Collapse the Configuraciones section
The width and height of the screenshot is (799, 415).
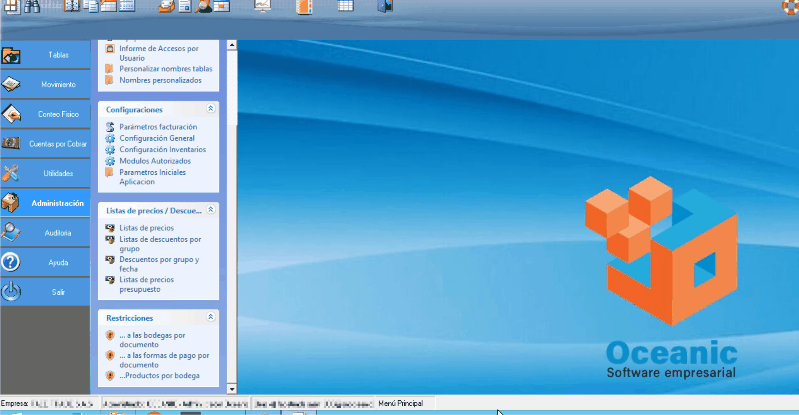point(210,108)
